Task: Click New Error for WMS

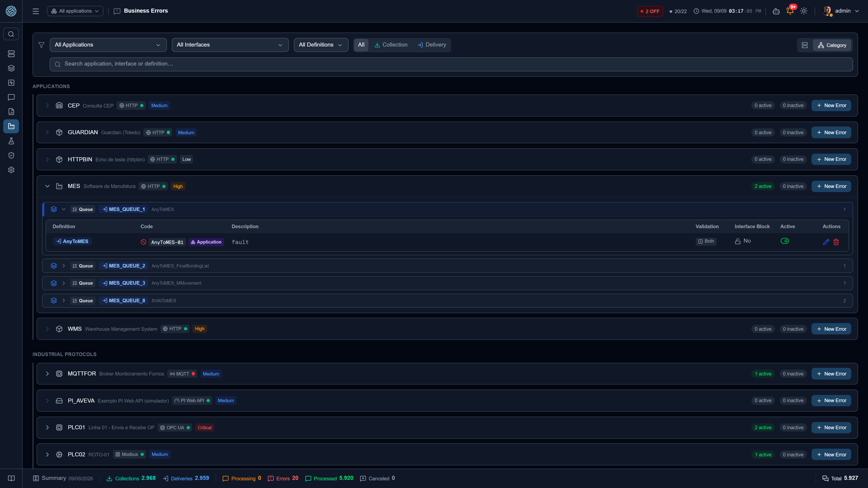Action: (x=831, y=329)
